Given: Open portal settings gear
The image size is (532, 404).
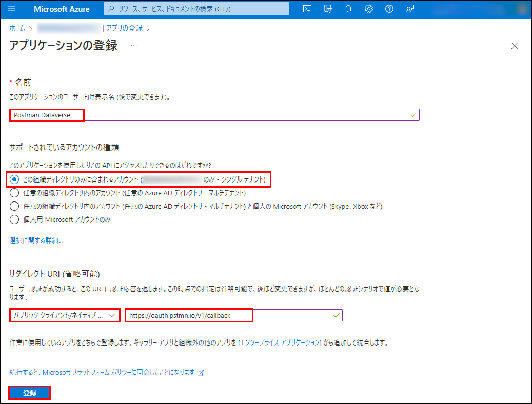Looking at the screenshot, I should click(369, 9).
